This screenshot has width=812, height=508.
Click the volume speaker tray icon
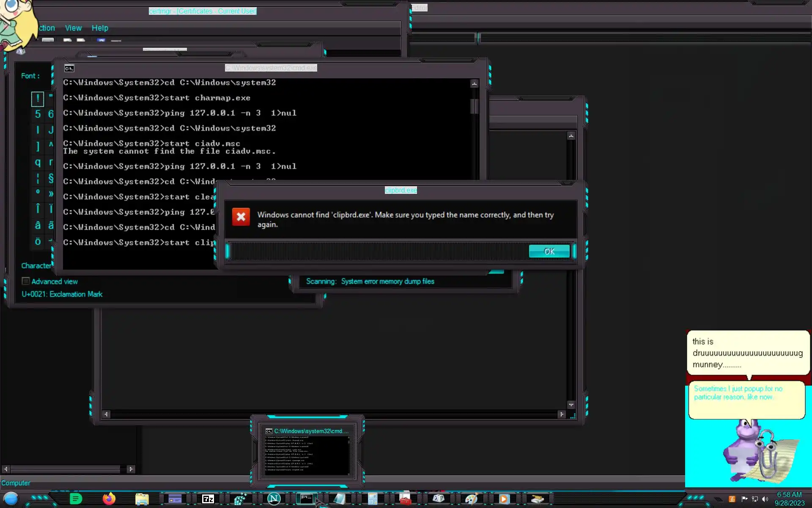click(765, 499)
